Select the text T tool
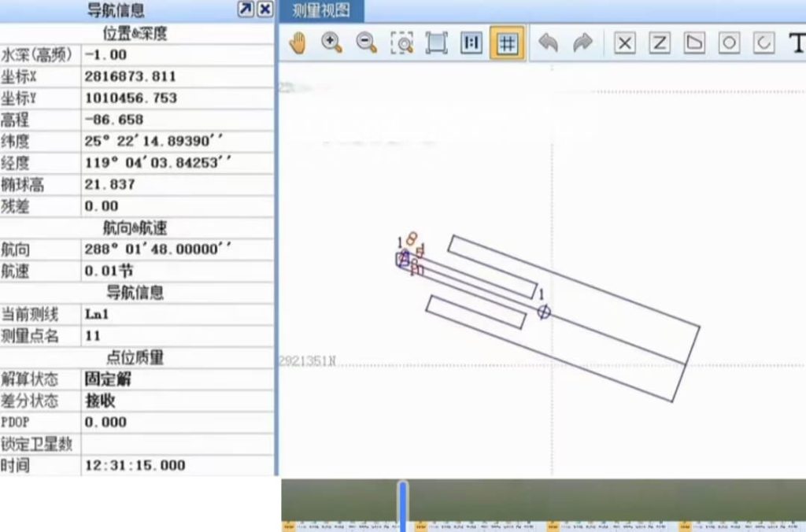Screen dimensions: 806x532 (797, 43)
